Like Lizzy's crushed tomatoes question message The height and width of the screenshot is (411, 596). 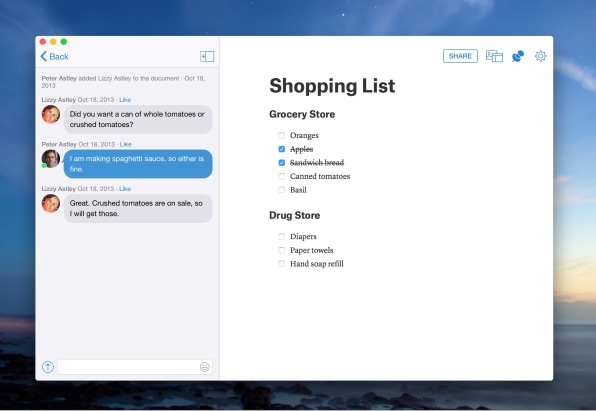pos(125,100)
